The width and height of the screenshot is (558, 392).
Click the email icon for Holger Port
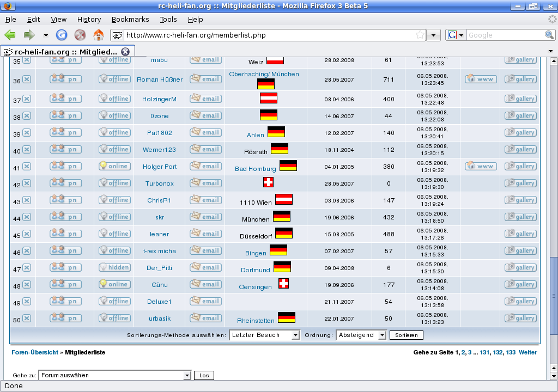click(205, 166)
